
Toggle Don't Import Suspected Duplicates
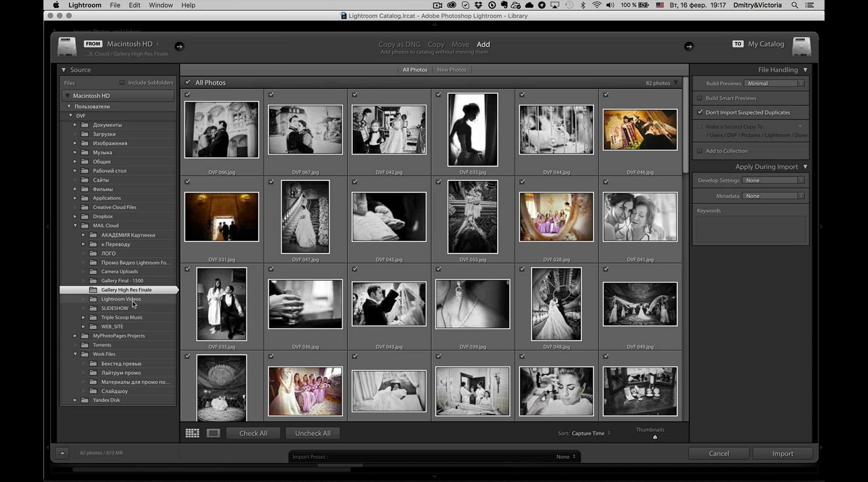[x=700, y=113]
